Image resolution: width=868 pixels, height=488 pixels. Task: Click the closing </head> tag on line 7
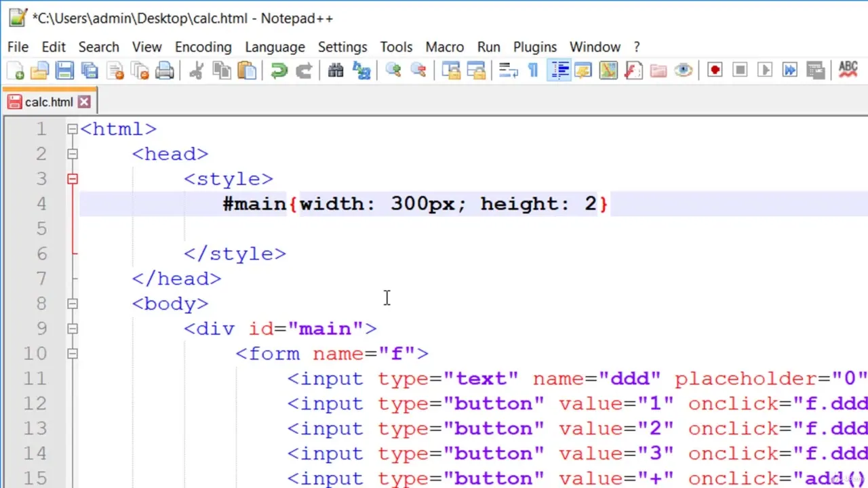[x=177, y=279]
